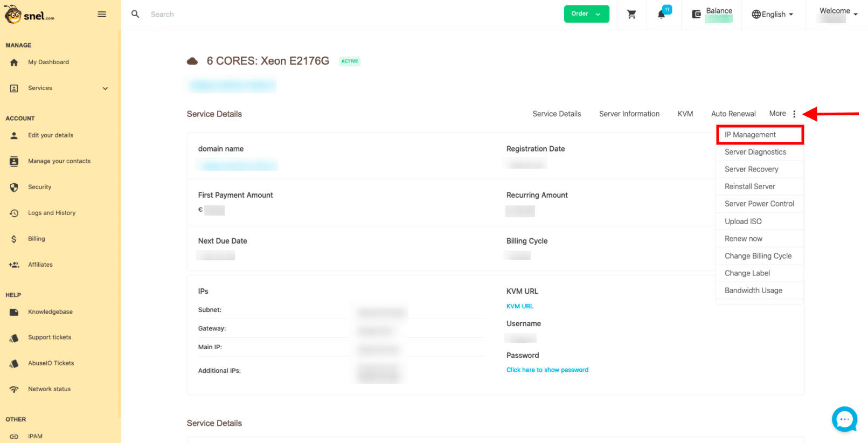Click the Manage your contacts icon

[x=14, y=161]
